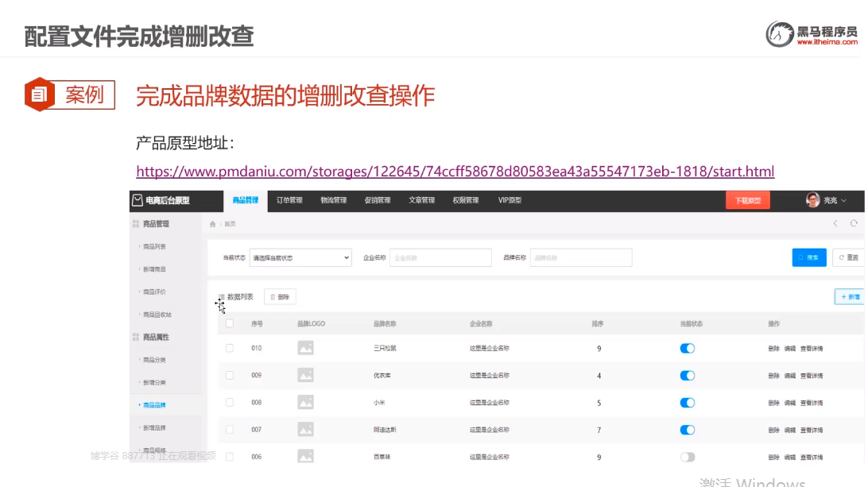Click the 排序 column header

[597, 324]
